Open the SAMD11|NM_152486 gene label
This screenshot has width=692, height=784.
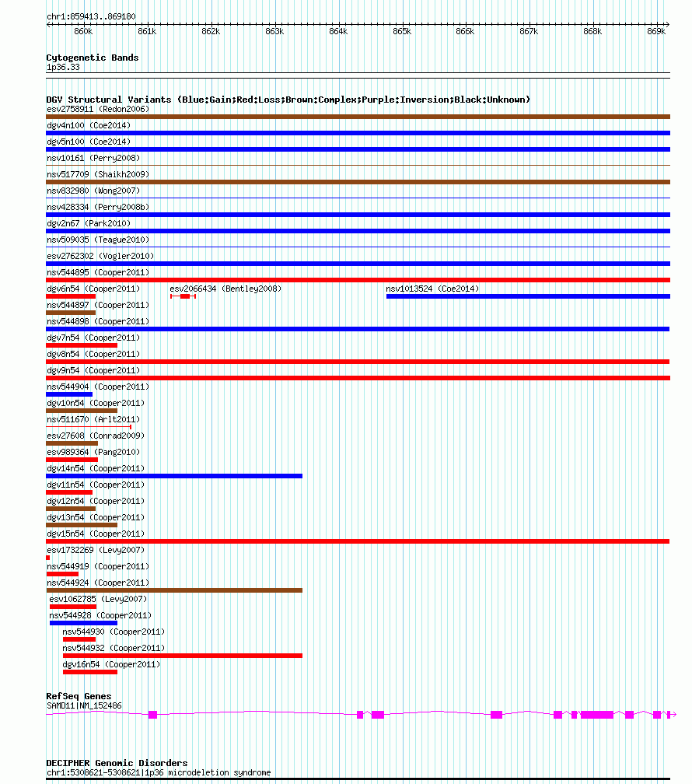tap(84, 706)
